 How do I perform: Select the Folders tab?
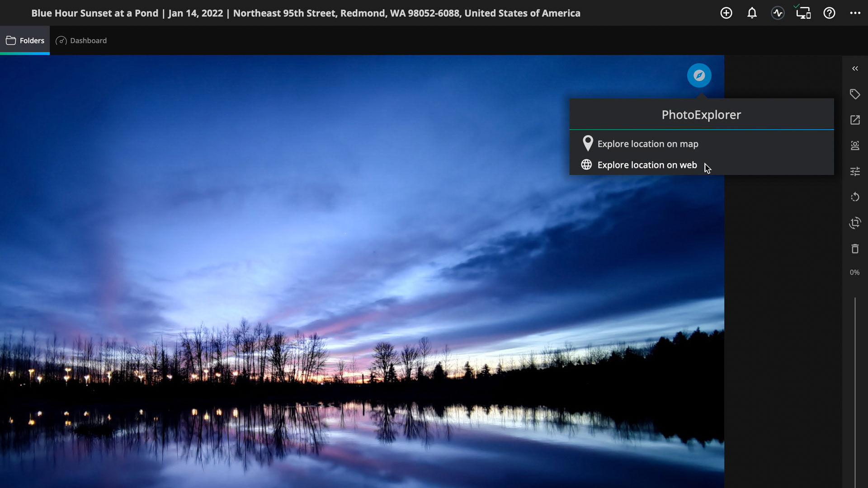[x=25, y=40]
